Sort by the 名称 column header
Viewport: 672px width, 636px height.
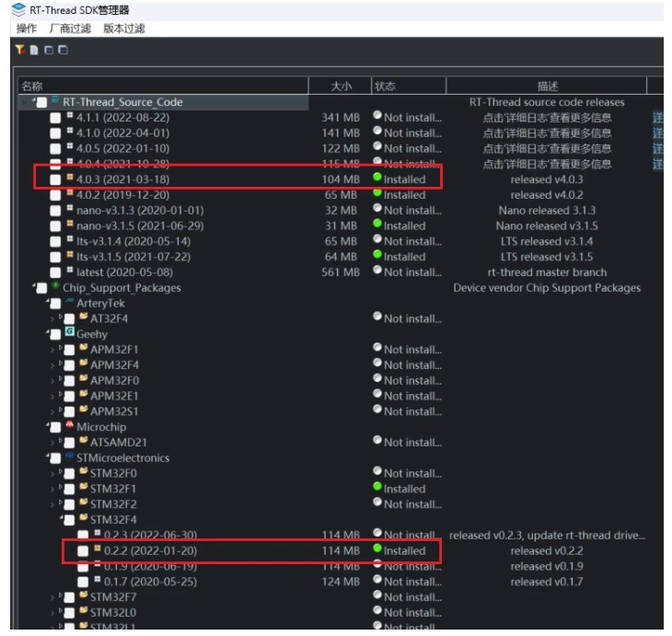coord(163,87)
